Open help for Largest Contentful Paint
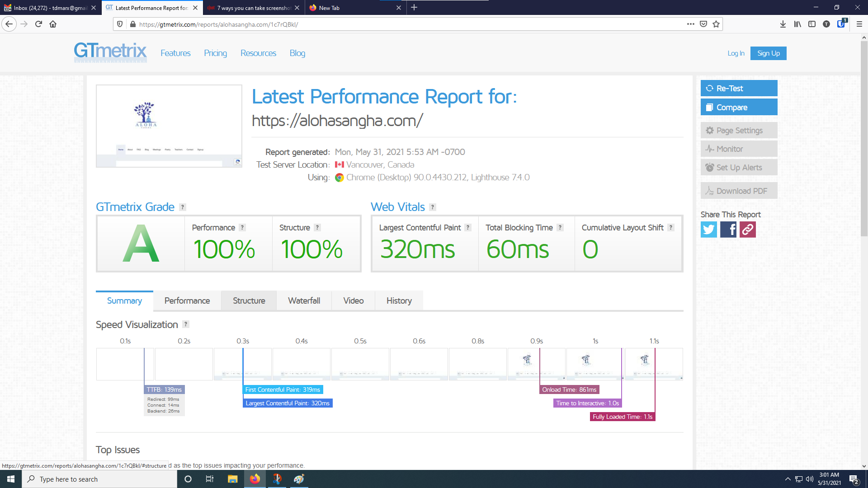 468,227
